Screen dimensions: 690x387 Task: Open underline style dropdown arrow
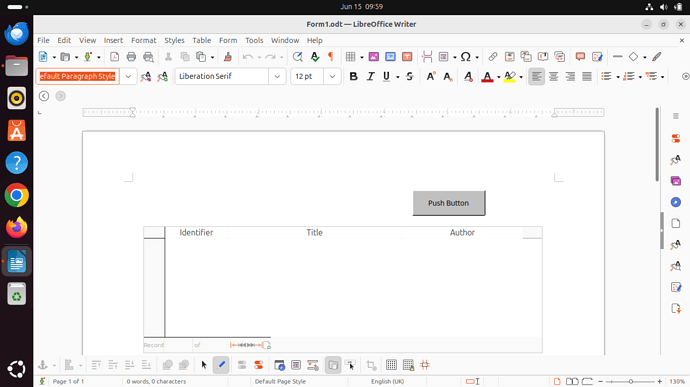[397, 77]
